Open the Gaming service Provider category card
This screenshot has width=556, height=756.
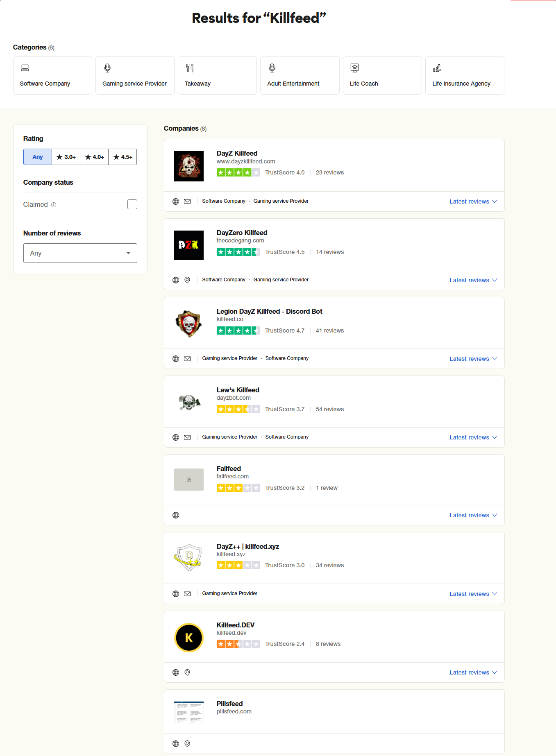[x=135, y=75]
